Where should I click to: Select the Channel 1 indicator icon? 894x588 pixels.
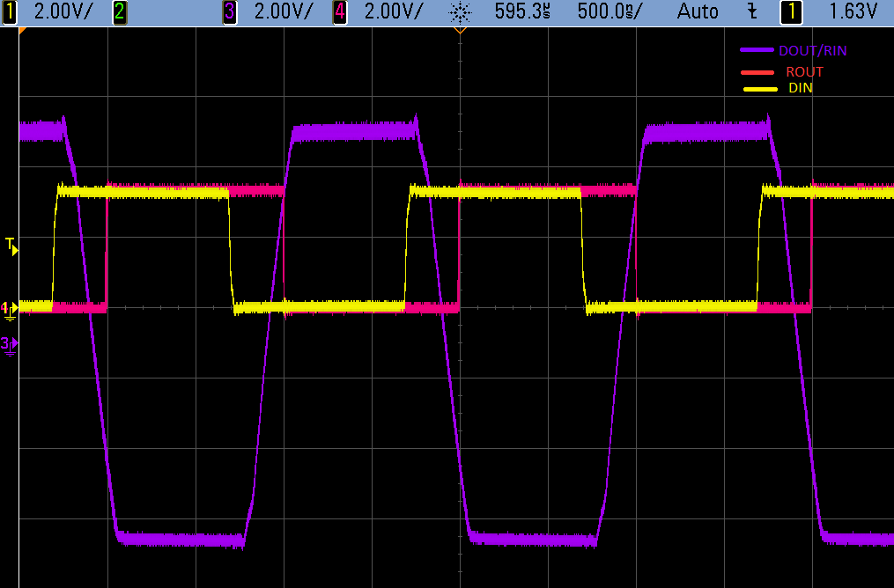coord(11,11)
